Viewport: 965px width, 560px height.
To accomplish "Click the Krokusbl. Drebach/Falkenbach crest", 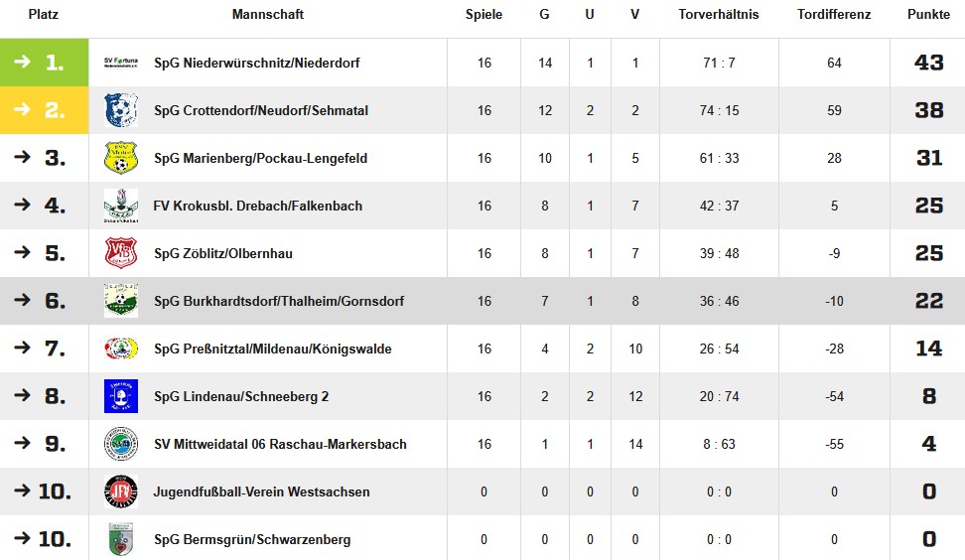I will (x=121, y=206).
